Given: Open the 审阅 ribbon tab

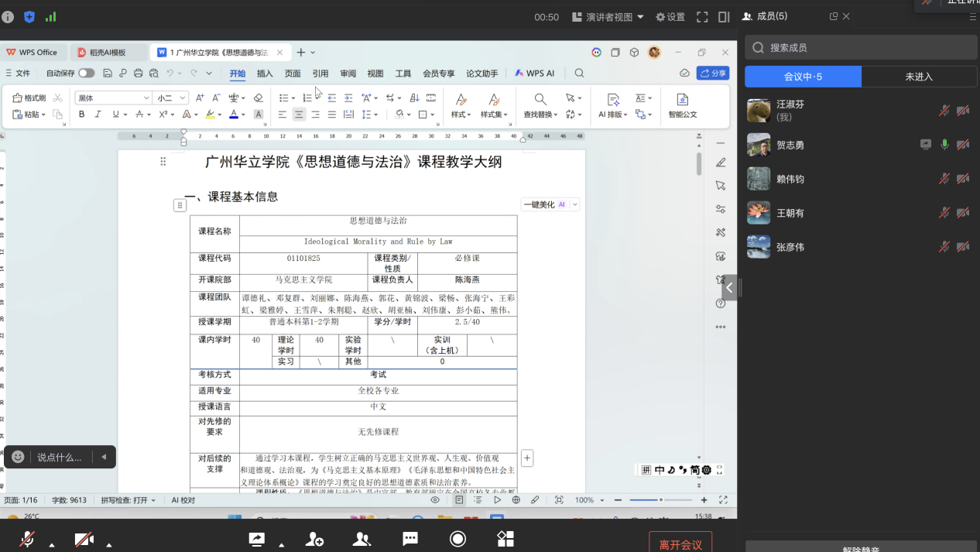Looking at the screenshot, I should point(348,74).
